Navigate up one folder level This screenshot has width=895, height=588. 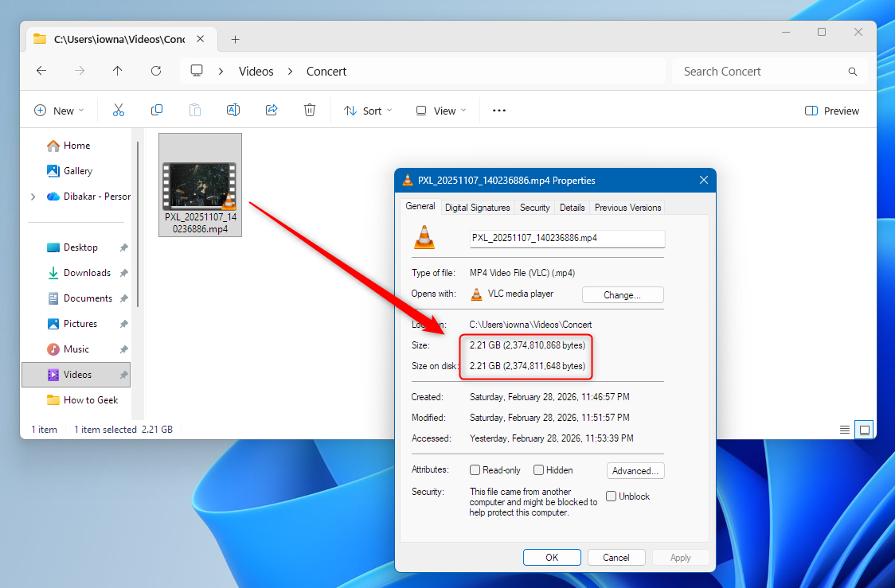click(117, 71)
